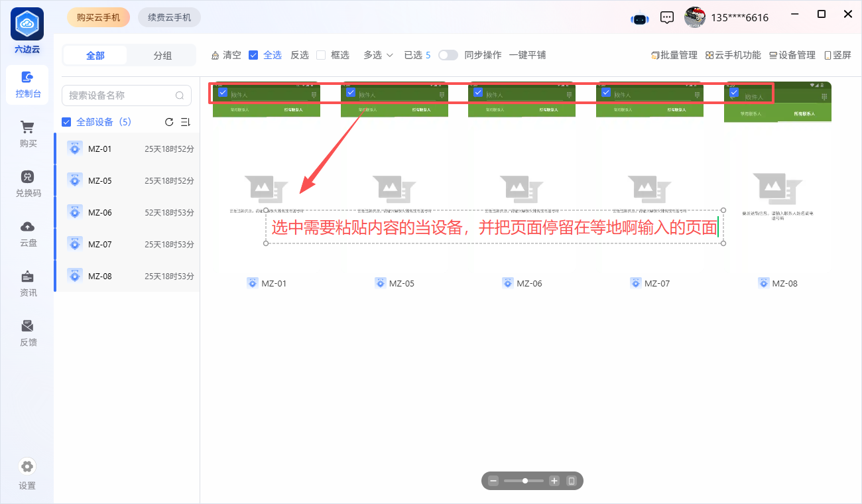Click the refresh icon beside 全部设备
The image size is (862, 504).
tap(169, 122)
